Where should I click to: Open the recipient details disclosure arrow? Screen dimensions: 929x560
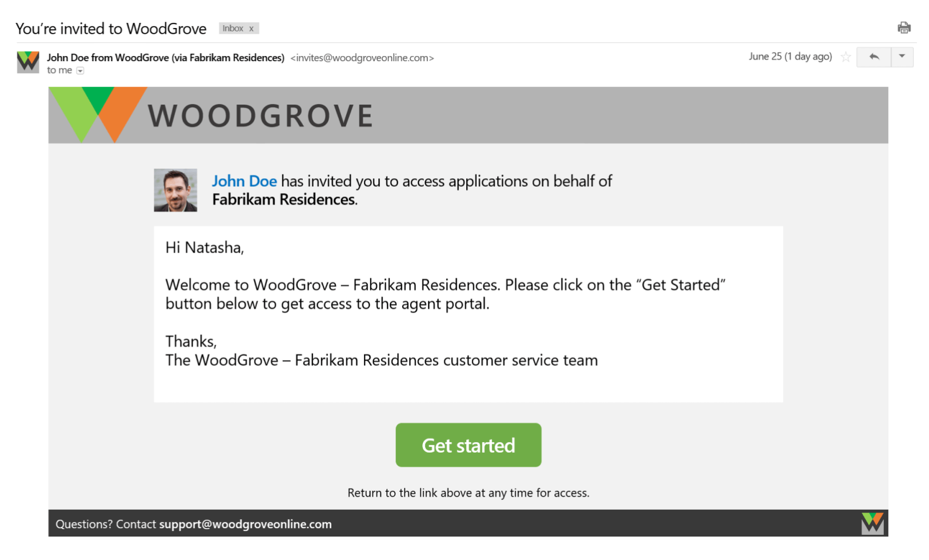click(80, 70)
